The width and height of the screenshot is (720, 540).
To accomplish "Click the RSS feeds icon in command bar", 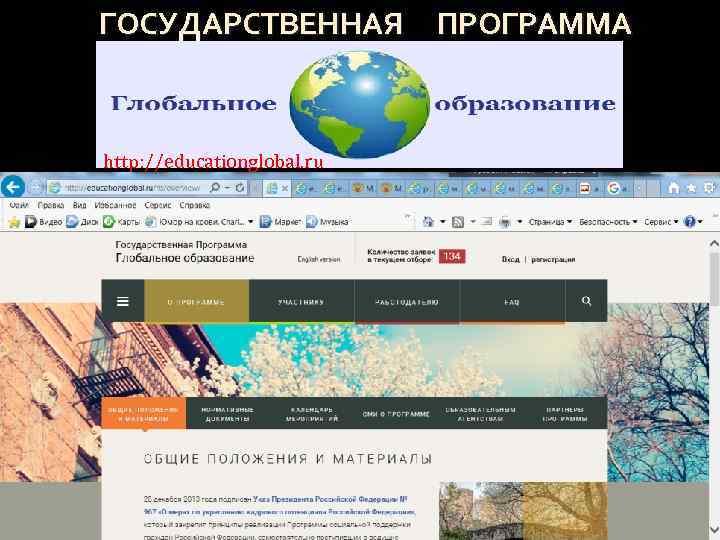I will pyautogui.click(x=458, y=222).
